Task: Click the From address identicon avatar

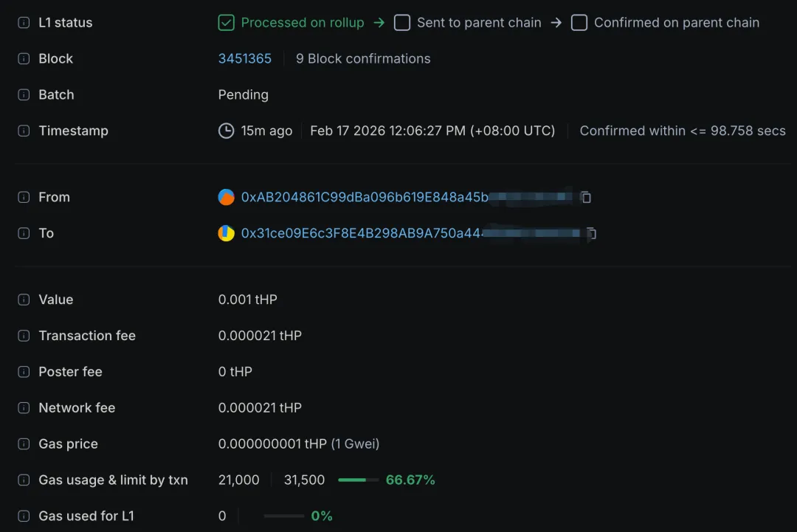Action: click(x=227, y=197)
